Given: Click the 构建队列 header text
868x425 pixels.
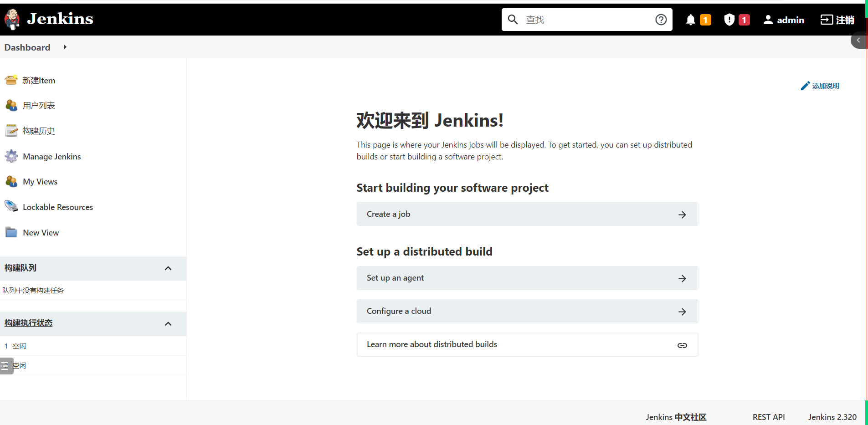Looking at the screenshot, I should pos(21,268).
